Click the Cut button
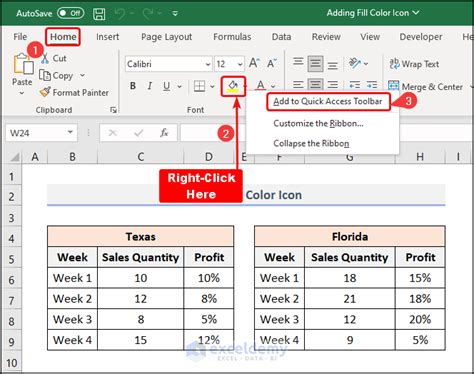This screenshot has width=474, height=374. (x=54, y=58)
